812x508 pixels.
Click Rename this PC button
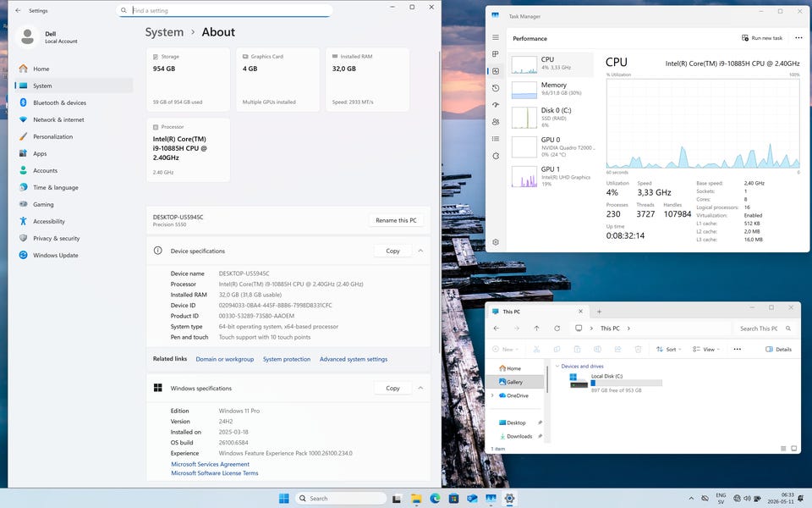396,220
